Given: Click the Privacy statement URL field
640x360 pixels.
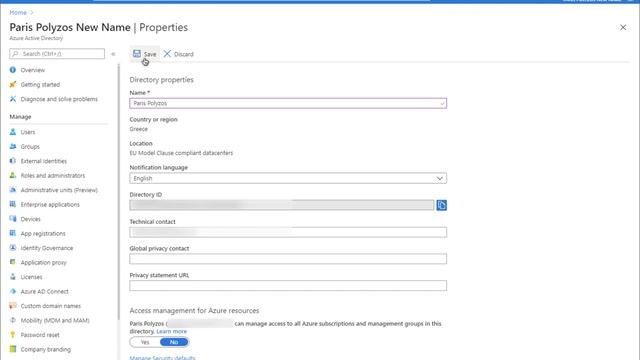Looking at the screenshot, I should pos(288,286).
